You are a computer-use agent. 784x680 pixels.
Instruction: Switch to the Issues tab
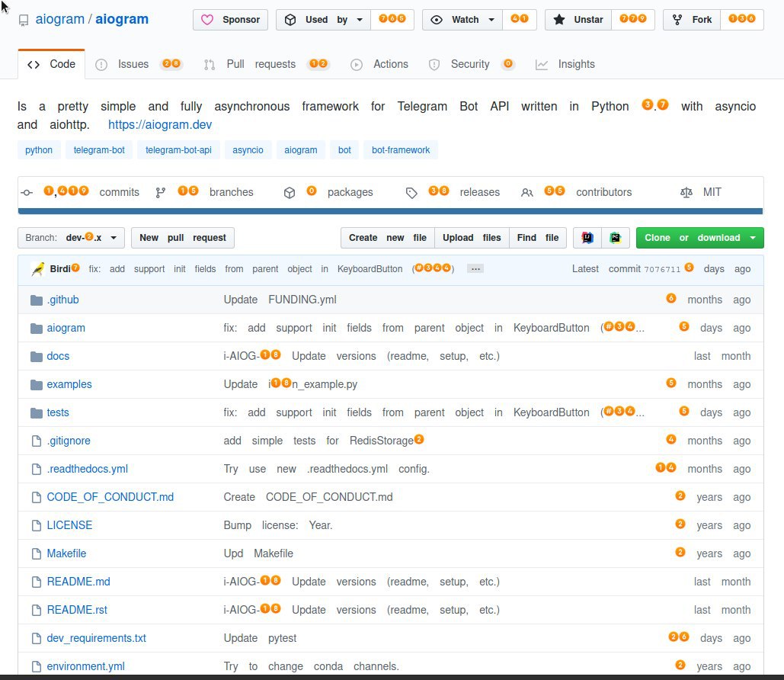(x=138, y=64)
